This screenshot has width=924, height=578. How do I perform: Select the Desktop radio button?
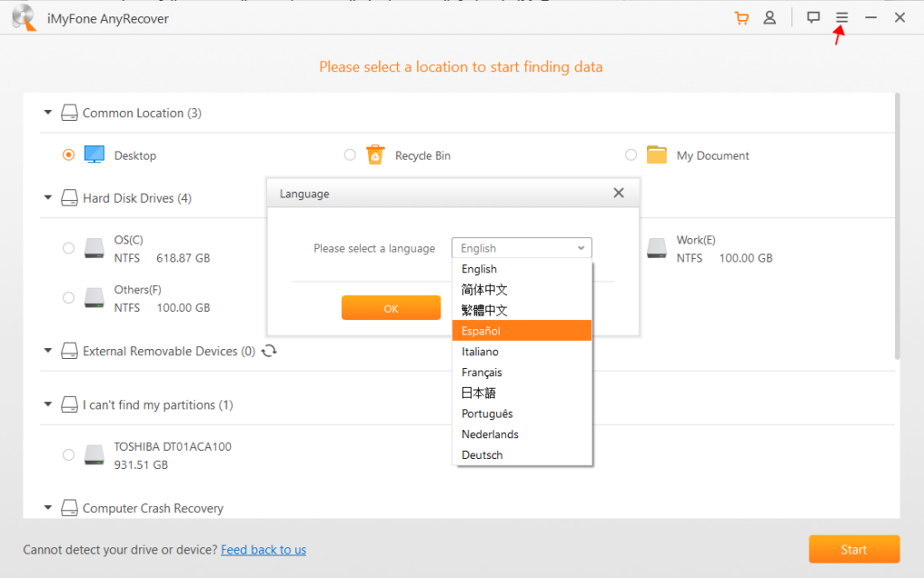(x=69, y=155)
